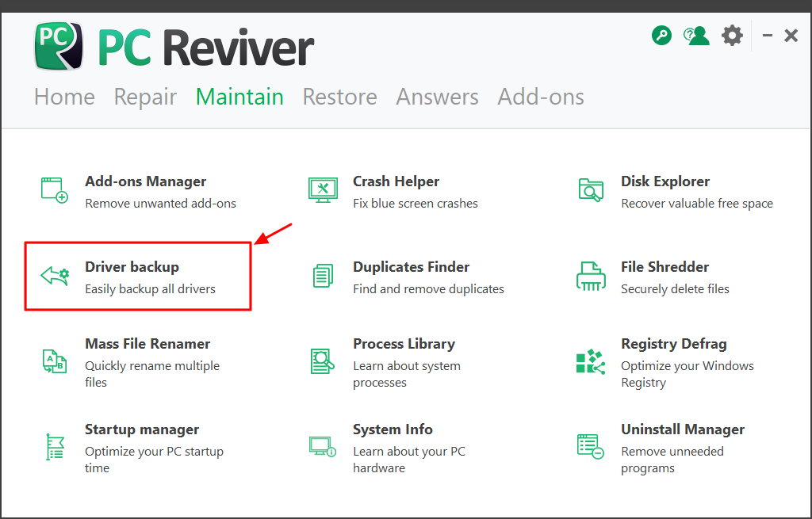Open settings via the gear icon
The width and height of the screenshot is (812, 519).
732,36
